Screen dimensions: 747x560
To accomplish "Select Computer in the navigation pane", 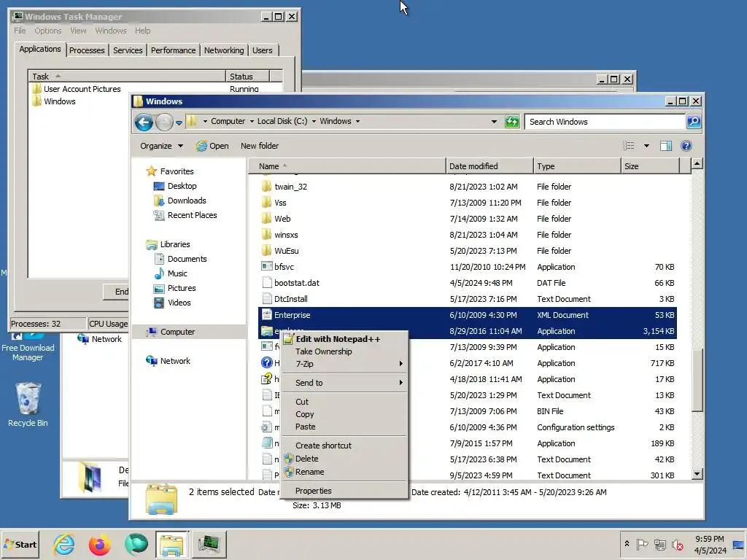I will click(x=177, y=332).
